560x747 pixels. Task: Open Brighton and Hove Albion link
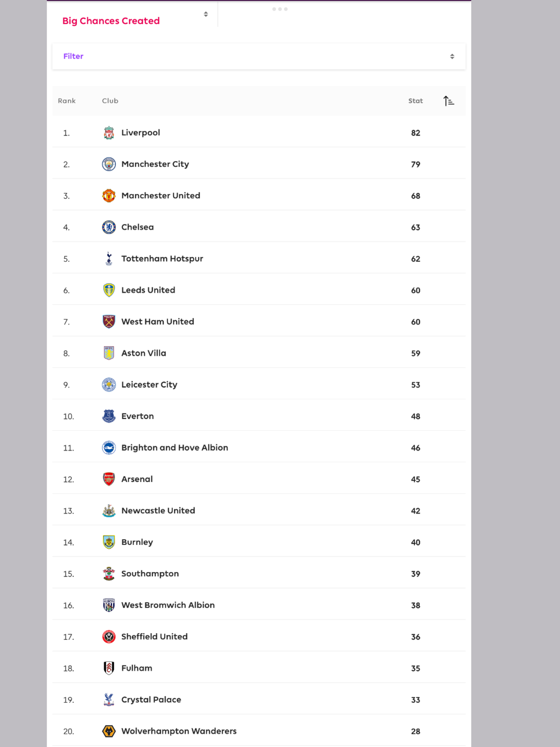pos(175,448)
